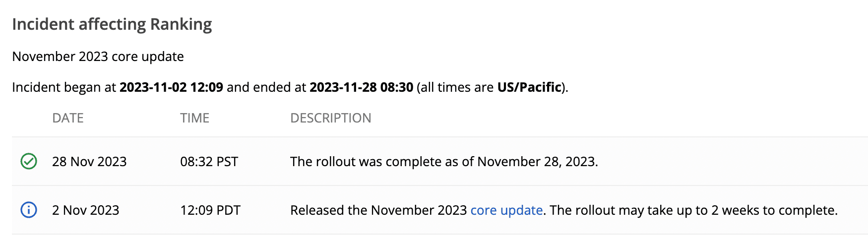868x244 pixels.
Task: Click the 28 Nov 2023 date cell
Action: pyautogui.click(x=89, y=162)
